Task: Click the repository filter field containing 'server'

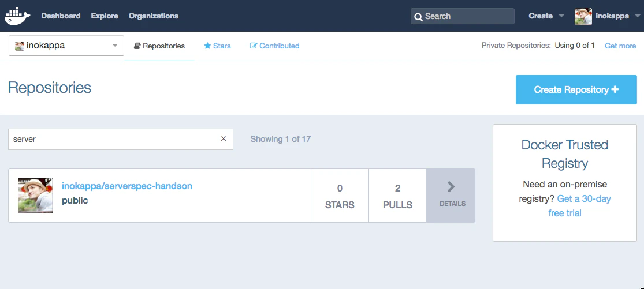Action: (x=121, y=139)
